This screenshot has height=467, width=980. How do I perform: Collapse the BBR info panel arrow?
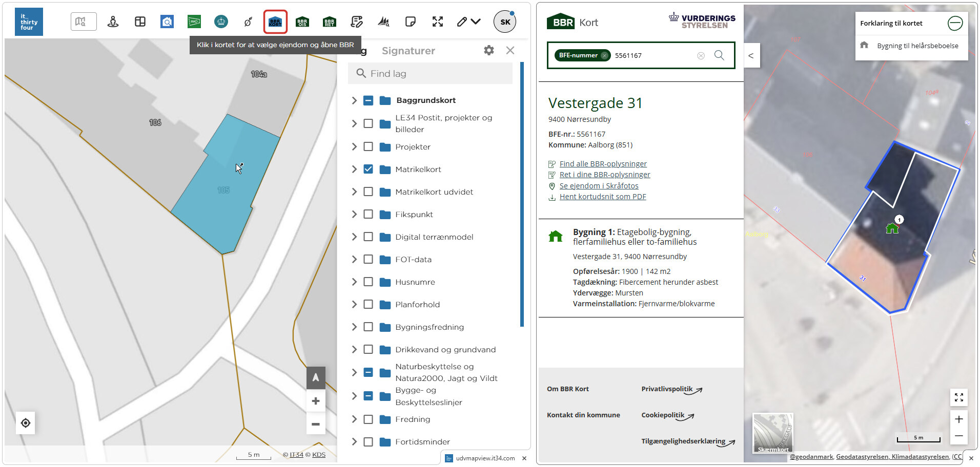pos(751,56)
